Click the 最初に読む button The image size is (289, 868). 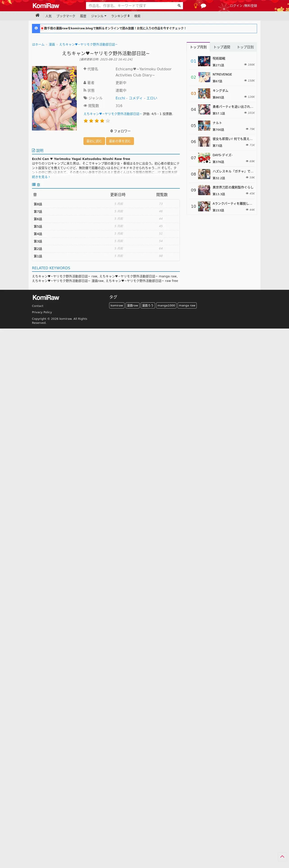pyautogui.click(x=94, y=141)
